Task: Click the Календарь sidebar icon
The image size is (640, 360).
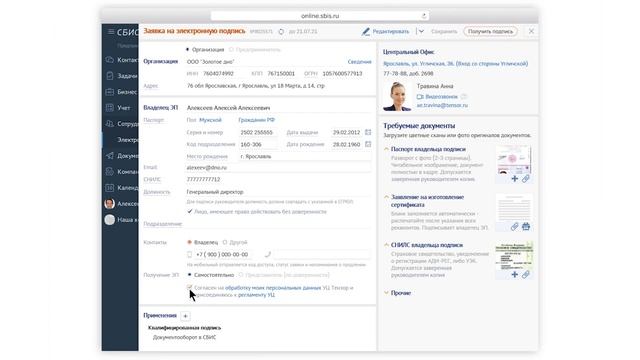Action: [109, 188]
